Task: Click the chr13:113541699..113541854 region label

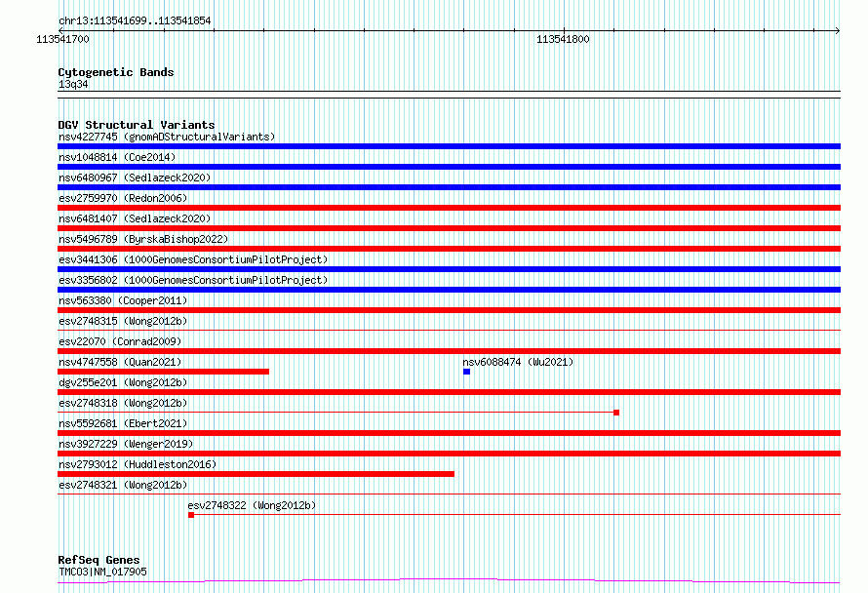Action: pos(135,21)
